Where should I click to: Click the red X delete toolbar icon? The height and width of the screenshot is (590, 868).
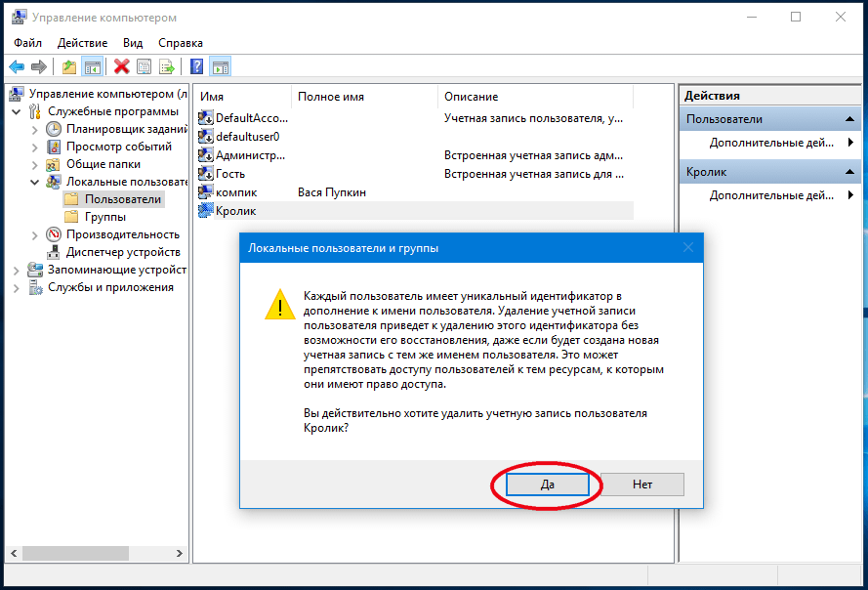coord(121,67)
